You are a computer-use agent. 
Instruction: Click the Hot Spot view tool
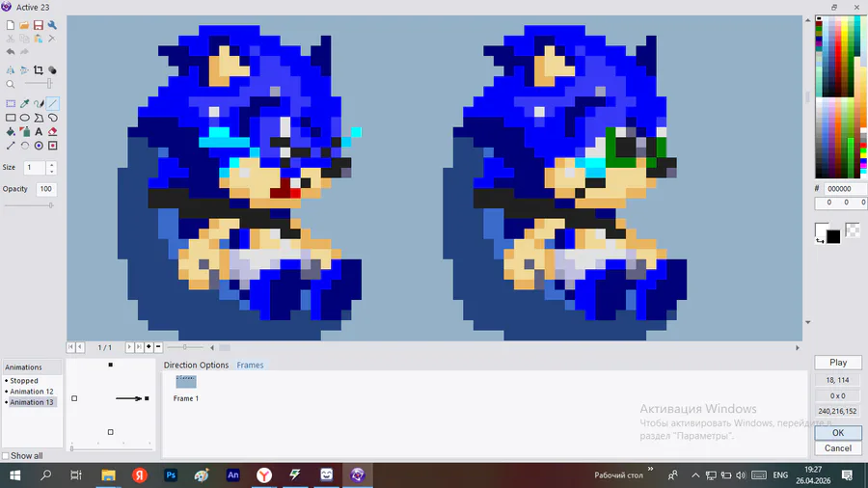pos(39,146)
